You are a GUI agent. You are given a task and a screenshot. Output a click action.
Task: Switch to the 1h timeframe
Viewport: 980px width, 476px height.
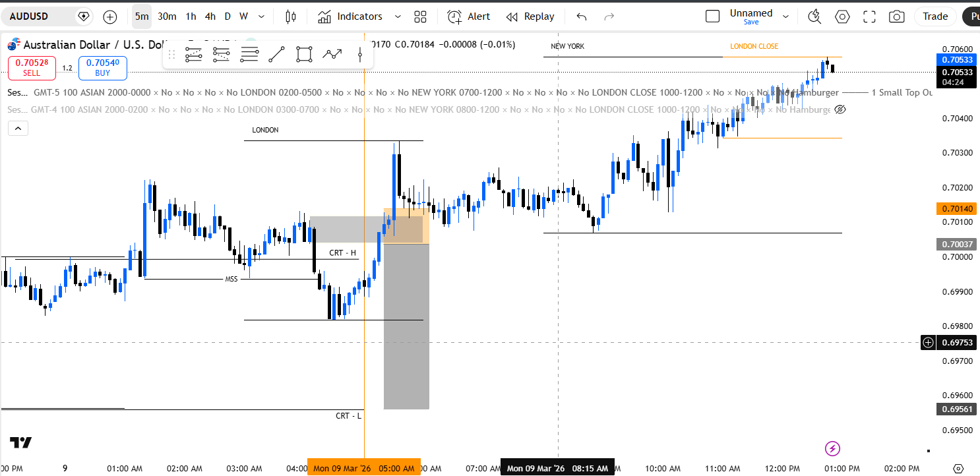click(x=191, y=16)
